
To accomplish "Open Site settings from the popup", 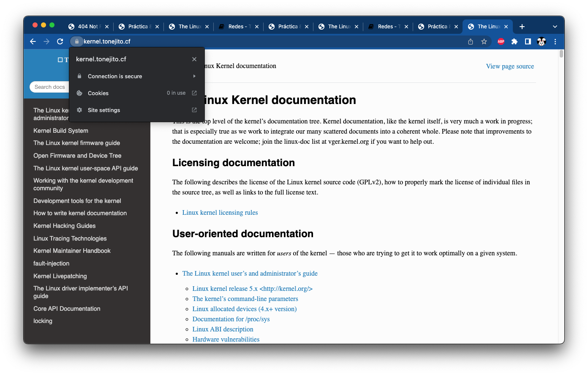I will point(136,110).
